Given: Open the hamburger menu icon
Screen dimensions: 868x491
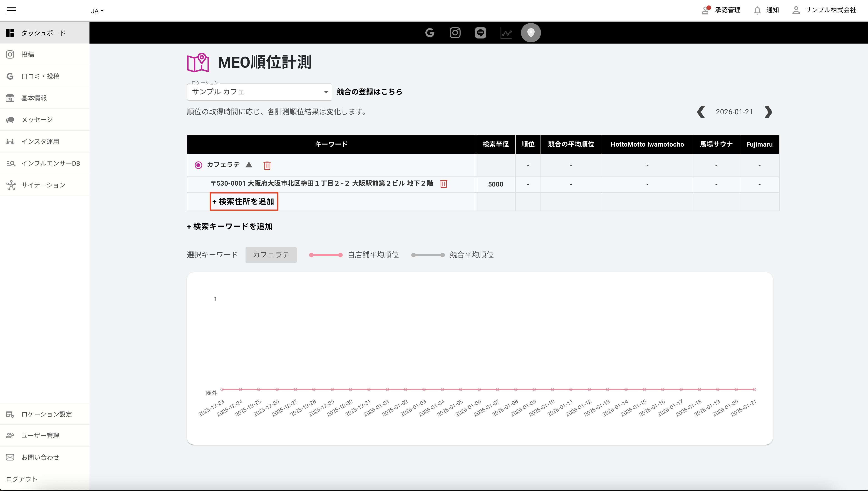Looking at the screenshot, I should 11,10.
